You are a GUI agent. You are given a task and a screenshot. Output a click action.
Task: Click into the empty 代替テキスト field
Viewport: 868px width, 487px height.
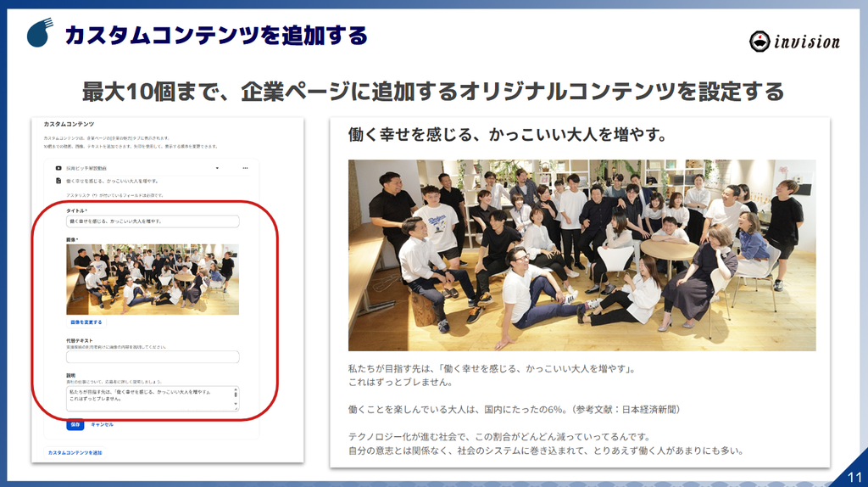pyautogui.click(x=153, y=357)
